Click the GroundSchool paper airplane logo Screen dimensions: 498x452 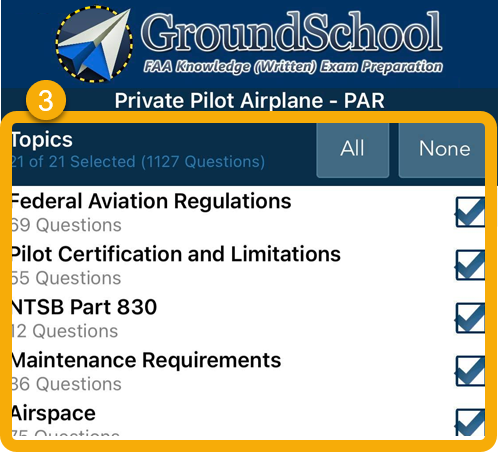coord(94,44)
